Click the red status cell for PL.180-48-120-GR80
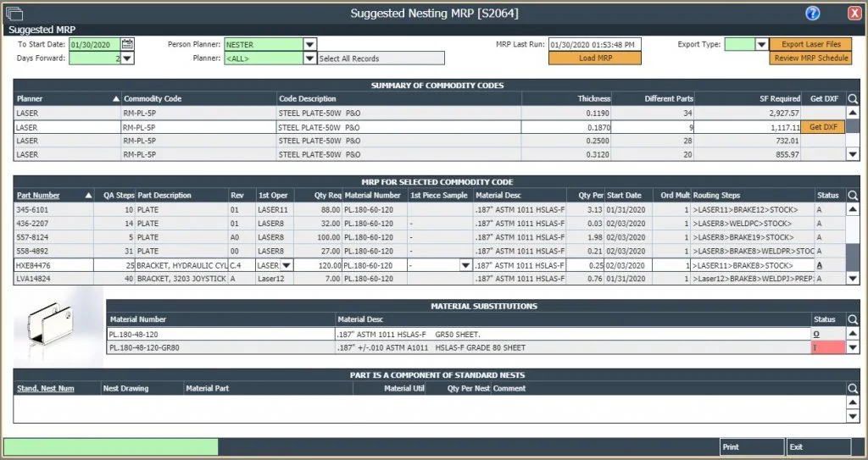This screenshot has width=868, height=460. click(827, 347)
